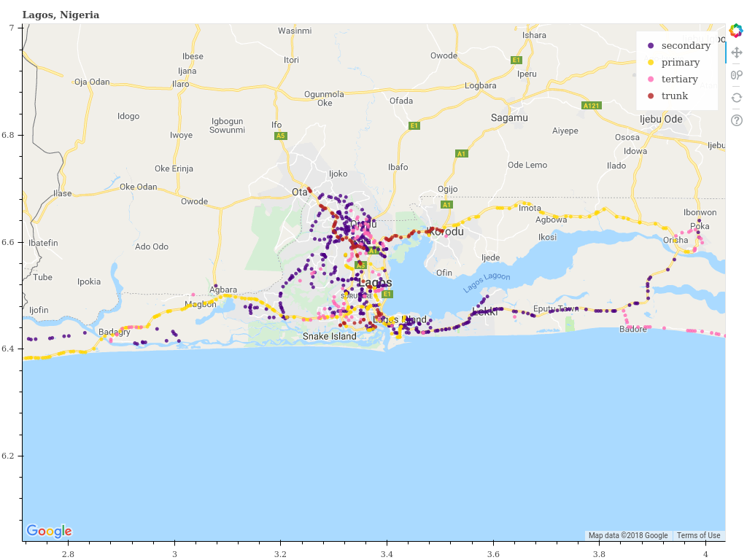The height and width of the screenshot is (560, 747).
Task: Click the Oke Erinja label
Action: tap(174, 168)
